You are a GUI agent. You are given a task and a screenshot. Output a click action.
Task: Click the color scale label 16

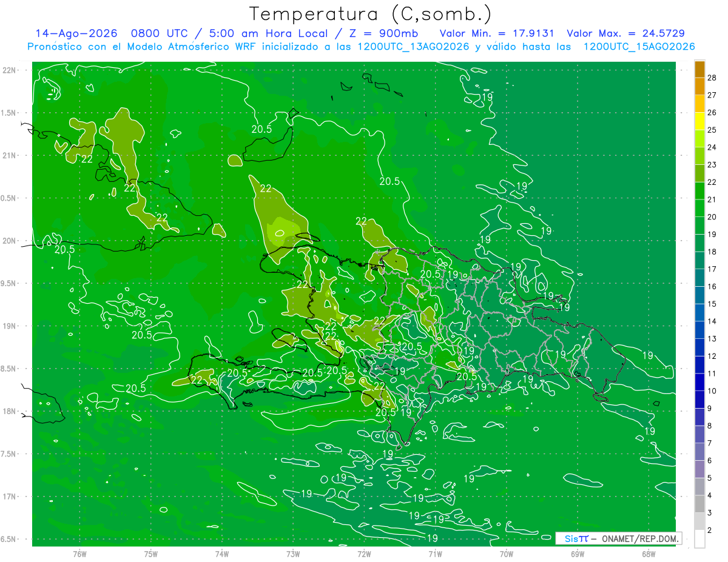(712, 286)
